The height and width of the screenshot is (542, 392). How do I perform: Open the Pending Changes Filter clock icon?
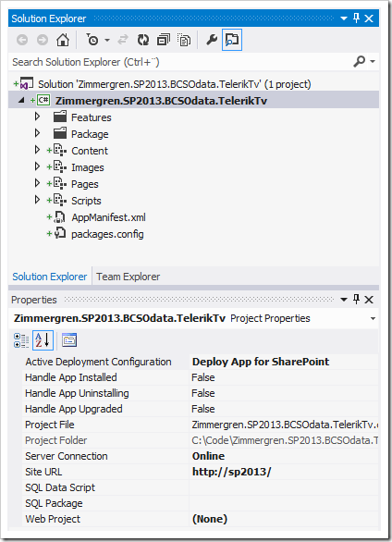(x=92, y=40)
